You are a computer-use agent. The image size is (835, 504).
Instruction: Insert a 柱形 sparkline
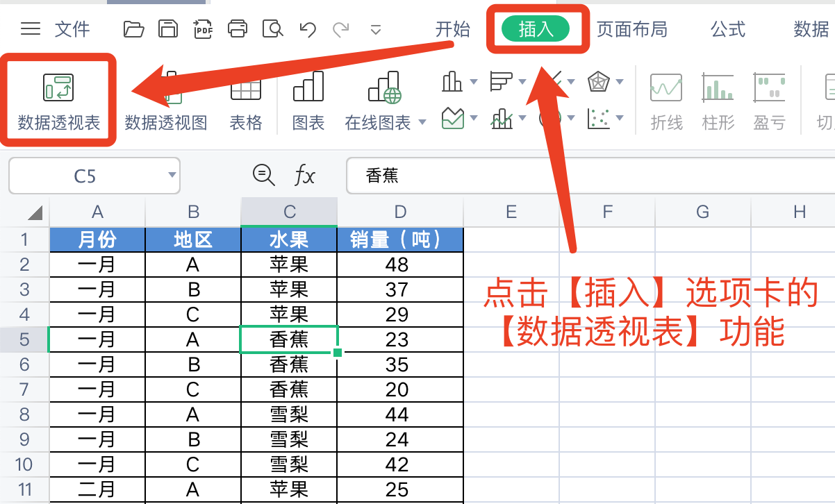[718, 103]
